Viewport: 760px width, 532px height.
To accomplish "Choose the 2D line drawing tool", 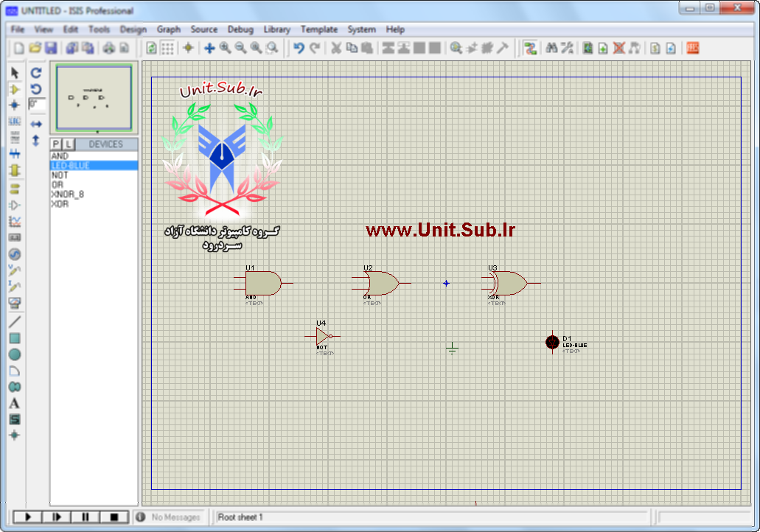I will (x=15, y=322).
